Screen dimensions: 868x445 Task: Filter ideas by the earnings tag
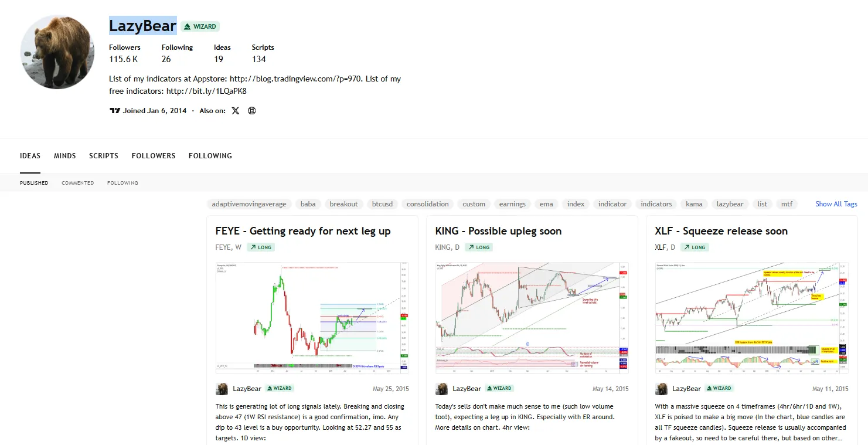tap(513, 204)
